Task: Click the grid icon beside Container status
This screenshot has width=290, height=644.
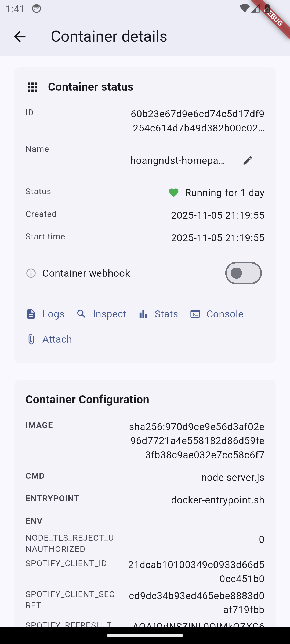Action: coord(32,87)
